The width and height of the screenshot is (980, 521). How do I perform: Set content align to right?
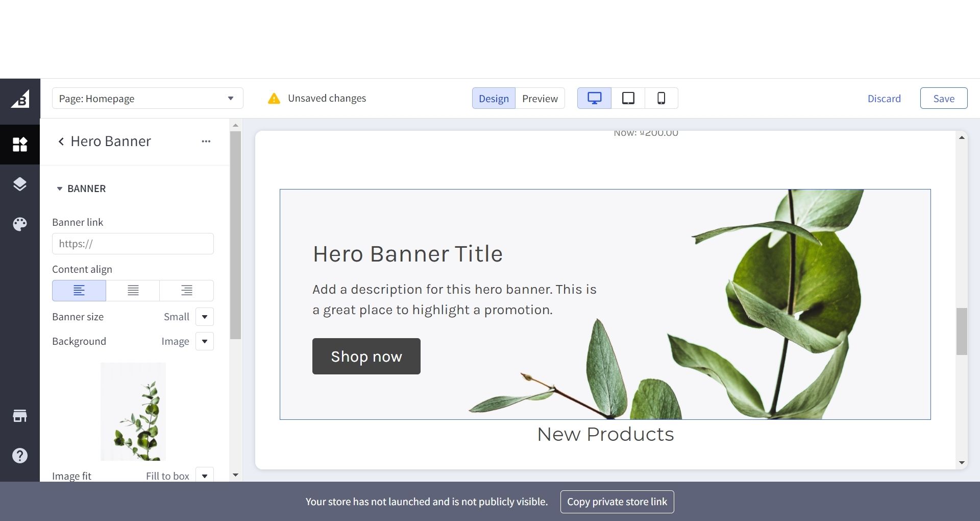[x=187, y=291]
